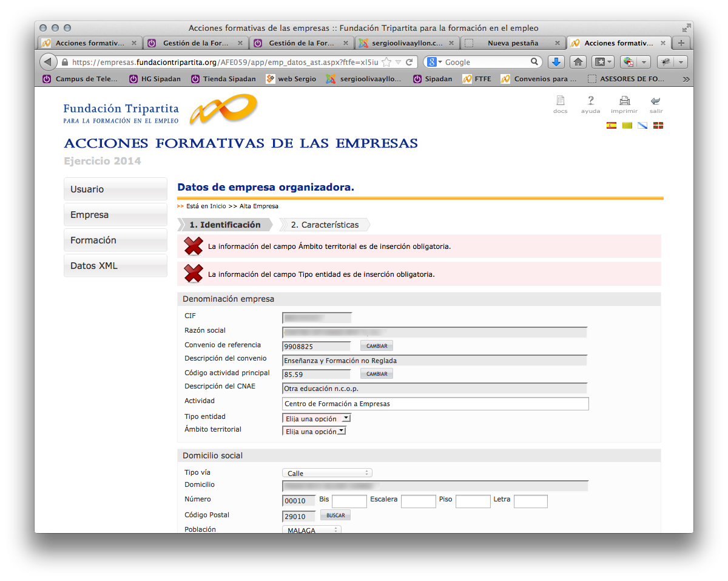Click the Inicio breadcrumb text

click(x=218, y=206)
